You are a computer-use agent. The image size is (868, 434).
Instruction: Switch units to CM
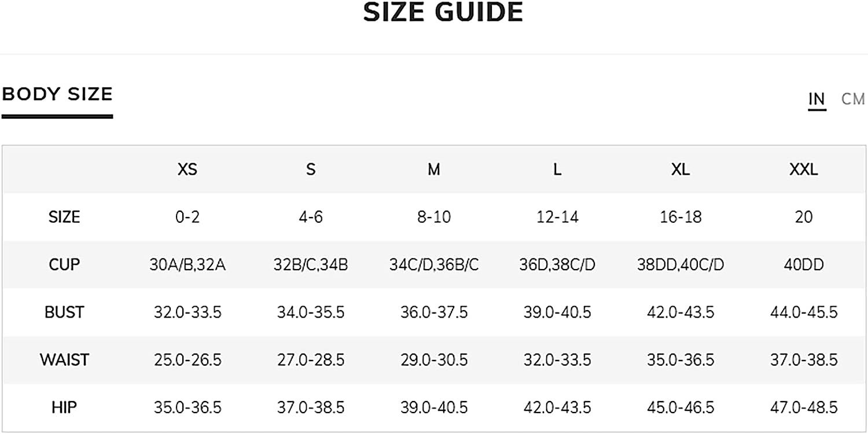853,99
